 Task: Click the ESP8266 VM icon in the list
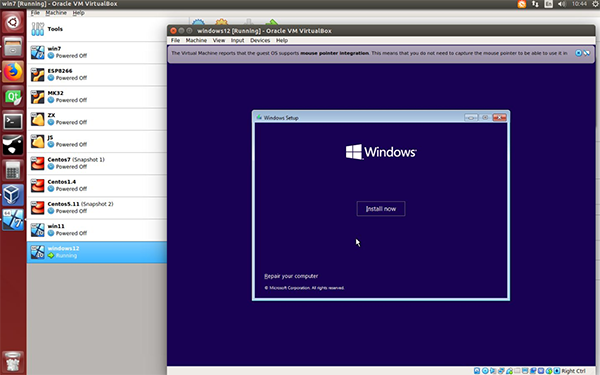(38, 74)
